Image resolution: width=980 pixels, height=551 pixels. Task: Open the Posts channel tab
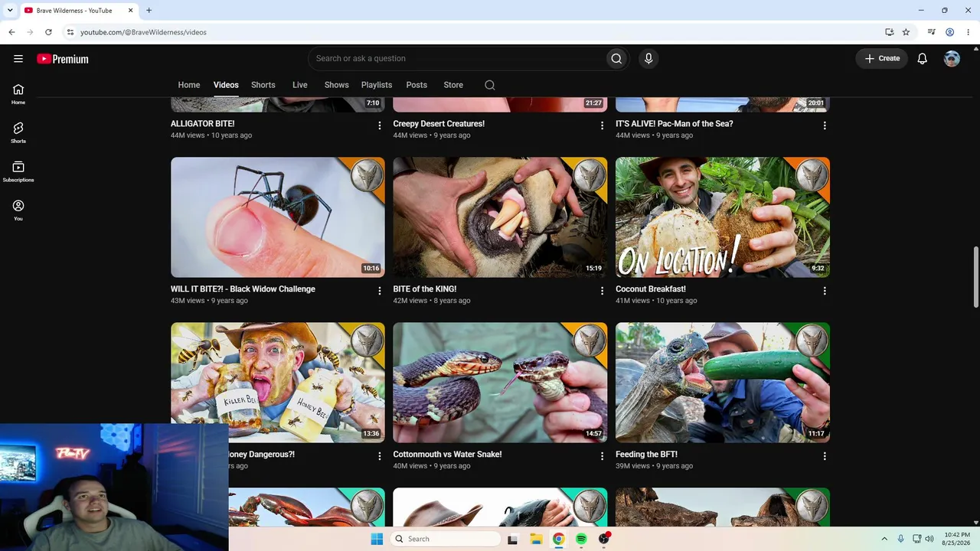tap(416, 85)
